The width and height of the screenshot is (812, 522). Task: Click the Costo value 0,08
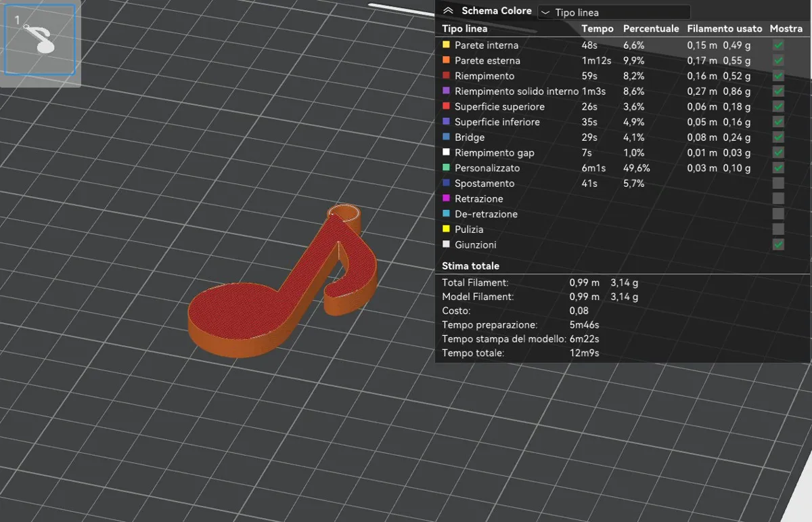pos(579,311)
